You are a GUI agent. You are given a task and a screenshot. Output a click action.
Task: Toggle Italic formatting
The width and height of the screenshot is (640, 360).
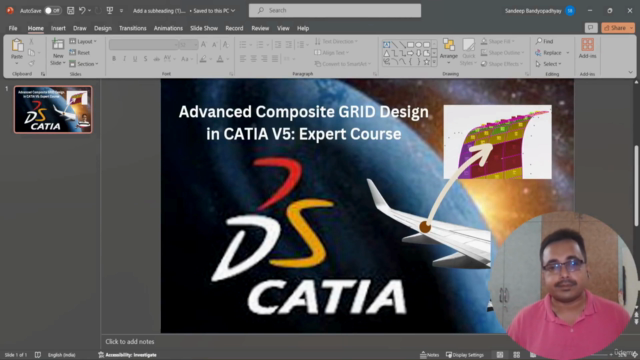(124, 59)
